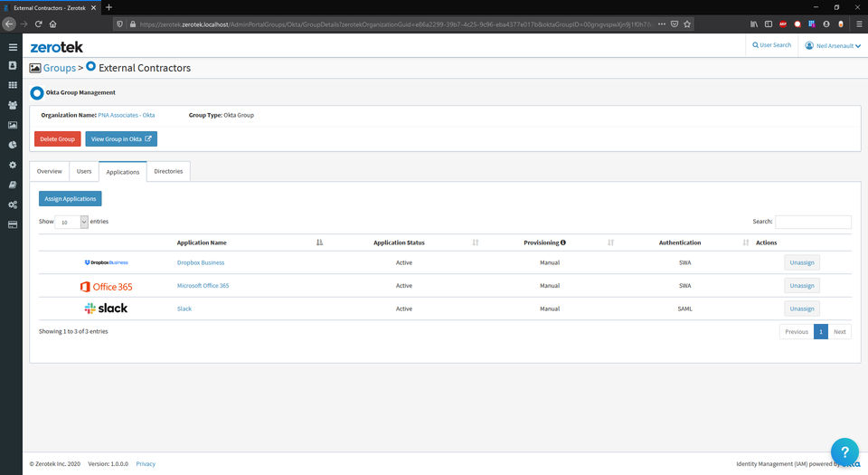Switch to the Overview tab
Image resolution: width=868 pixels, height=475 pixels.
[49, 171]
